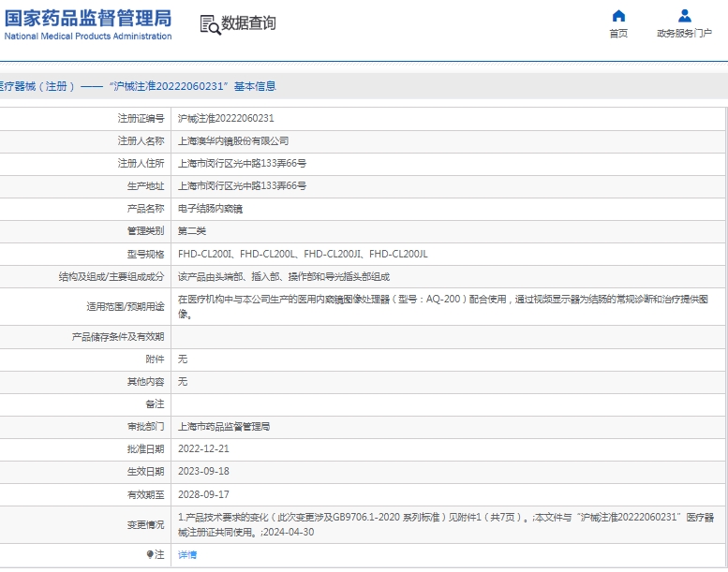Image resolution: width=728 pixels, height=572 pixels.
Task: Click expiry date 2028-09-17
Action: (x=203, y=494)
